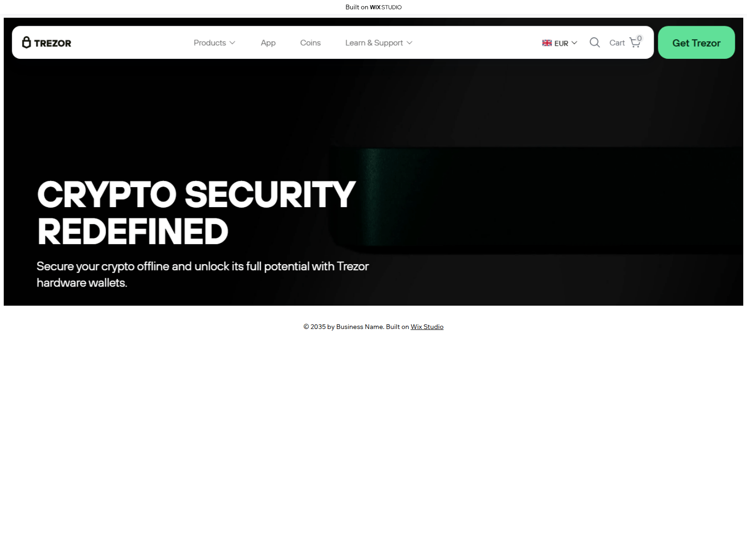The height and width of the screenshot is (560, 747).
Task: Follow the Wix Studio footer link
Action: click(427, 327)
